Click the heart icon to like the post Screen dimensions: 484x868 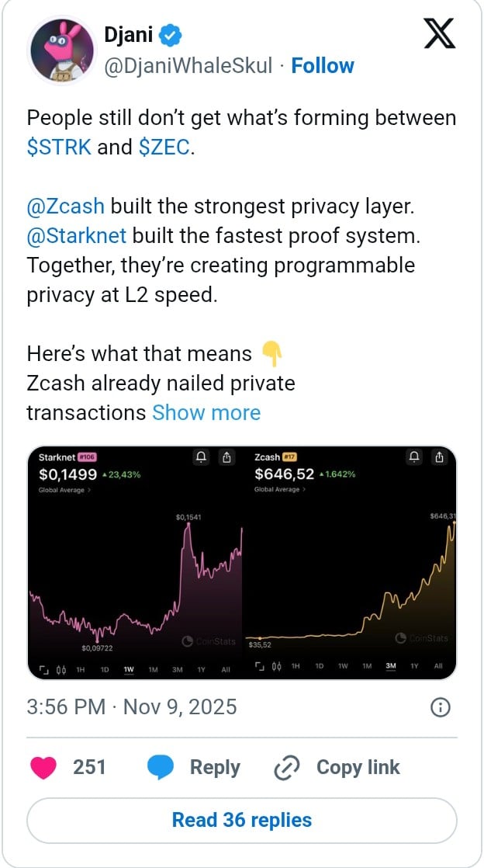tap(42, 767)
